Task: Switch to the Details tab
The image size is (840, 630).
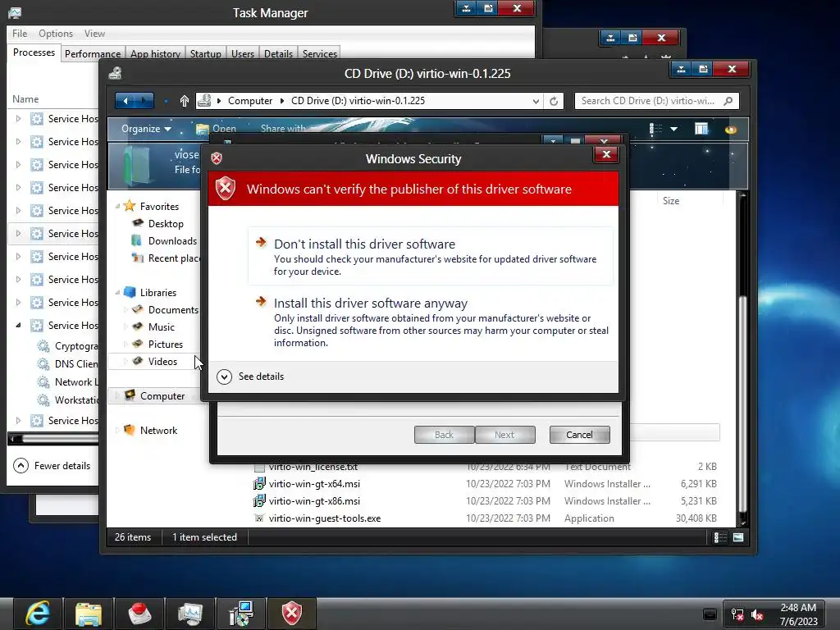Action: click(279, 53)
